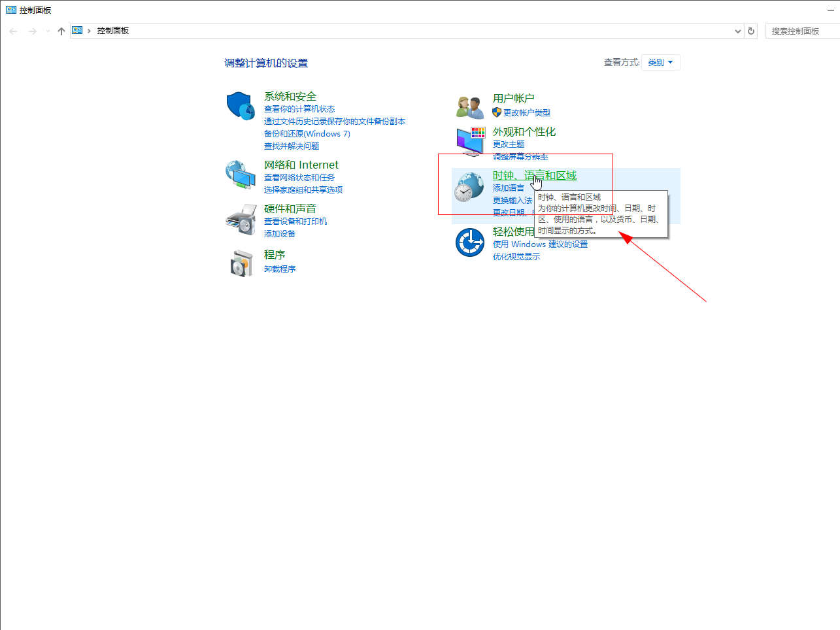This screenshot has width=840, height=630.
Task: Click the refresh button in address bar
Action: pos(751,31)
